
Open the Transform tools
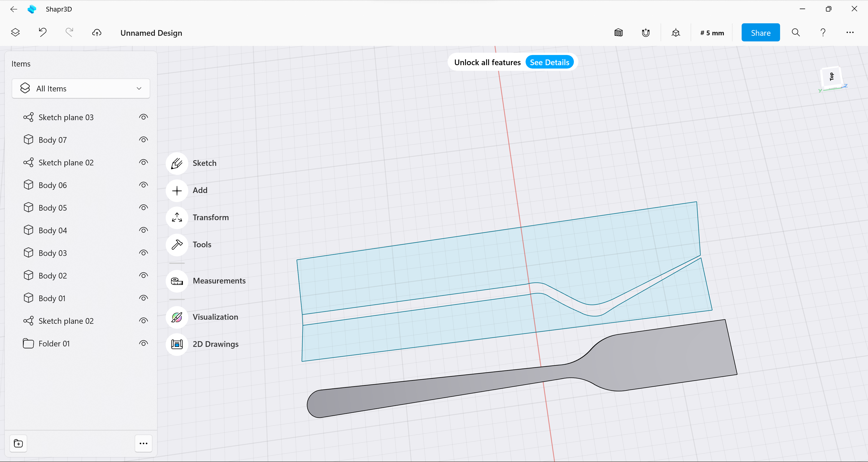pyautogui.click(x=177, y=218)
